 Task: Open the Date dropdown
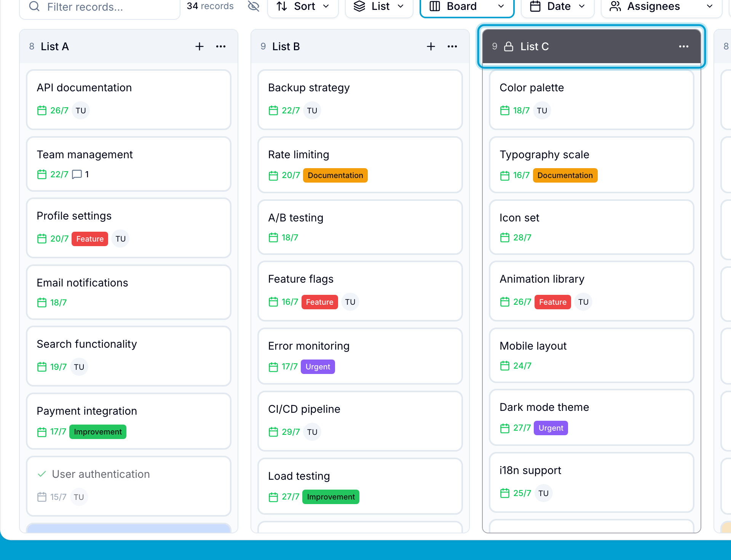click(x=558, y=6)
